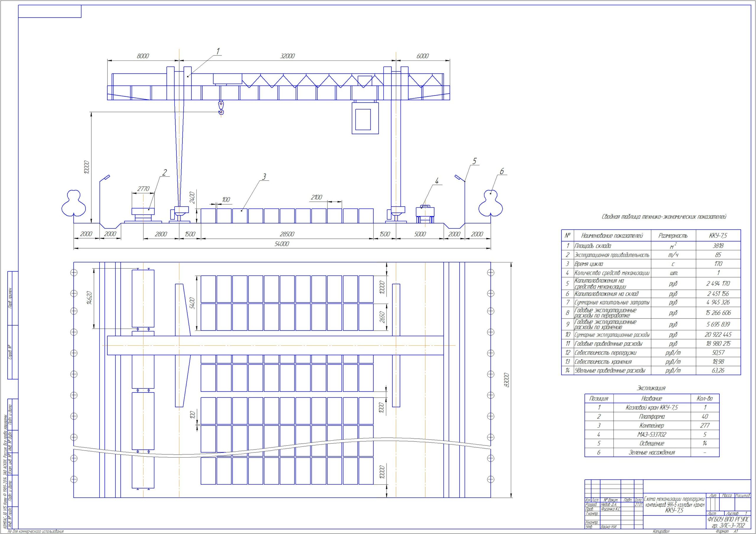Select 'МАЗ-533702' in the legend table
Image resolution: width=756 pixels, height=534 pixels.
tap(652, 435)
